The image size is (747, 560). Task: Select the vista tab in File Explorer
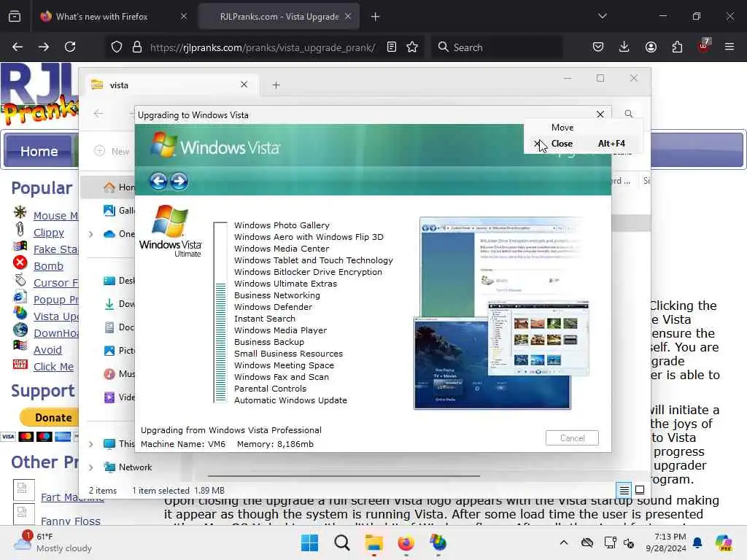(171, 85)
